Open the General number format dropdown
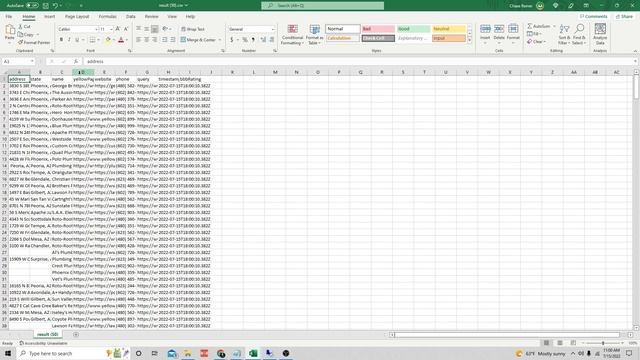The width and height of the screenshot is (640, 360). [273, 29]
